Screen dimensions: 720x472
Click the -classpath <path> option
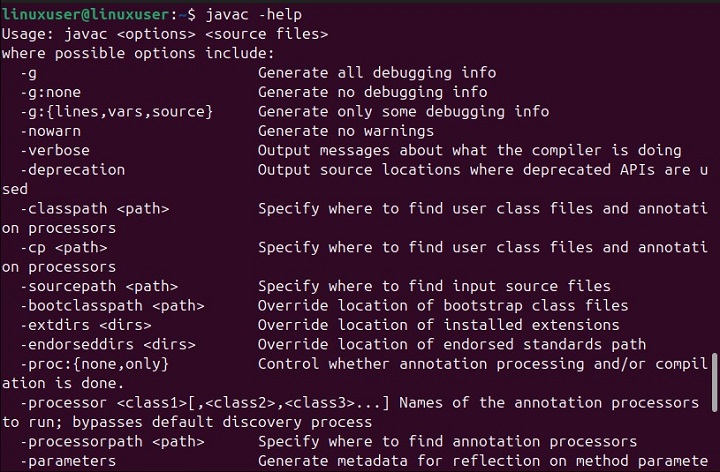94,208
